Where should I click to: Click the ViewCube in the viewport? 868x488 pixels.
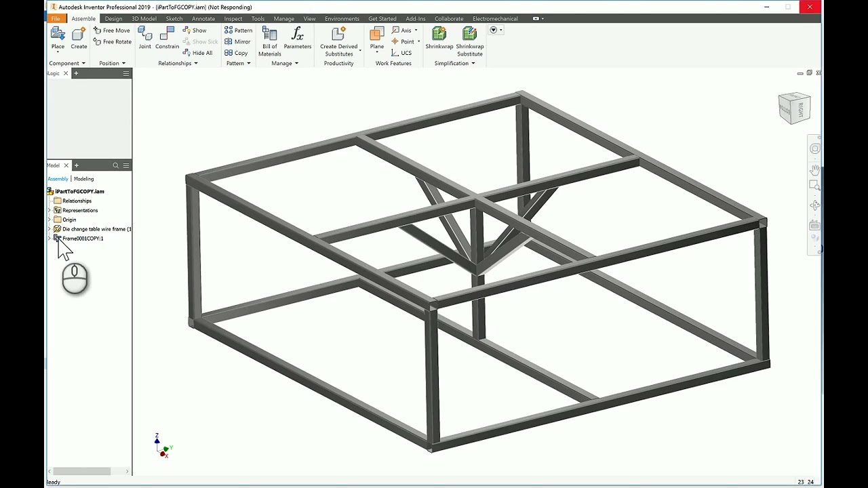pyautogui.click(x=794, y=107)
